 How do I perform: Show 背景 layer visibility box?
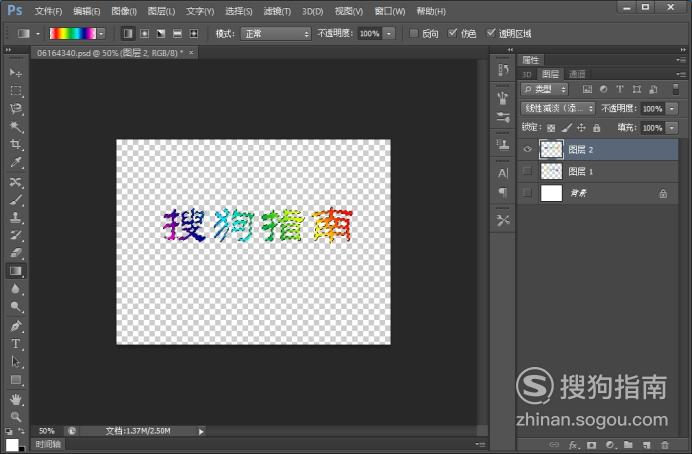[527, 193]
